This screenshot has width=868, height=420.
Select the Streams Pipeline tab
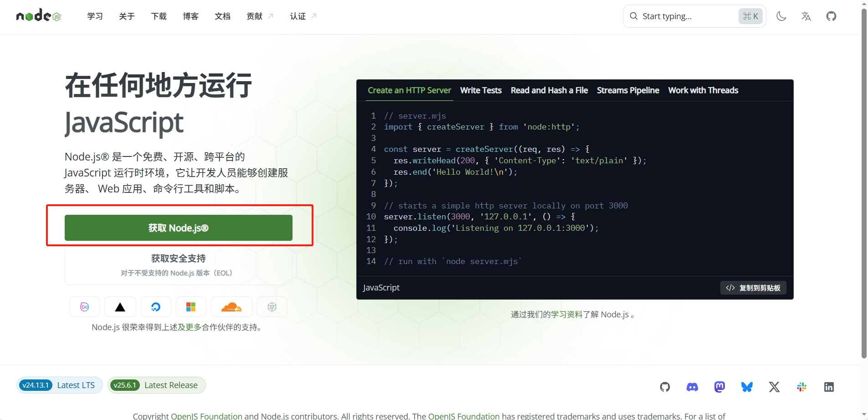pyautogui.click(x=627, y=90)
